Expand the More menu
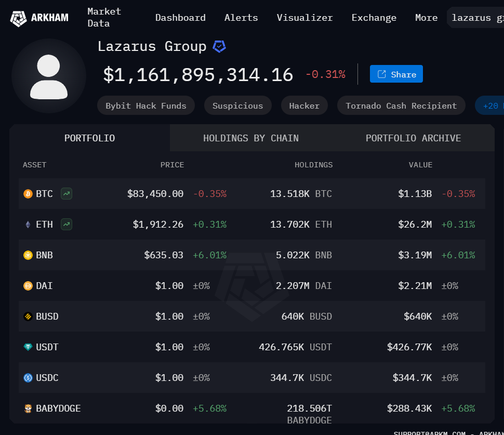Image resolution: width=504 pixels, height=435 pixels. click(x=426, y=18)
